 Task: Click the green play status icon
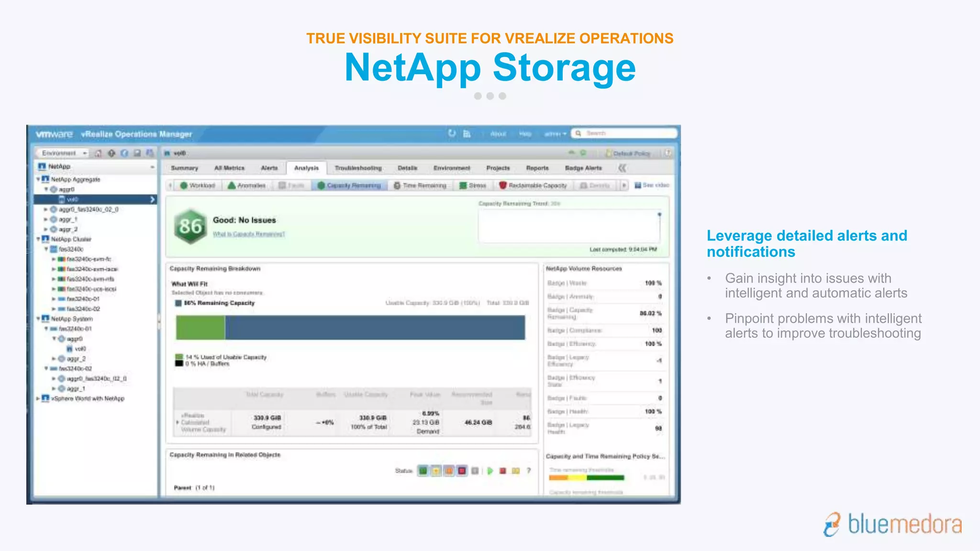490,471
